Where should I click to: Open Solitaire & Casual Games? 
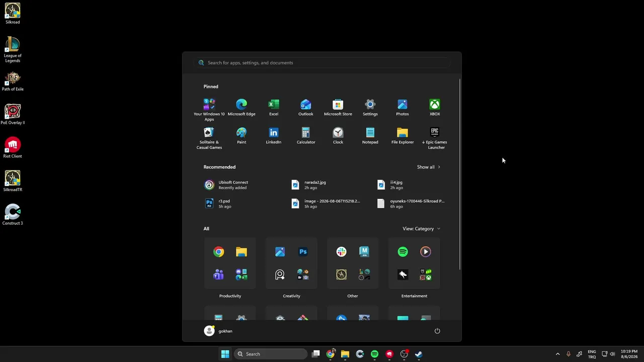coord(209,138)
